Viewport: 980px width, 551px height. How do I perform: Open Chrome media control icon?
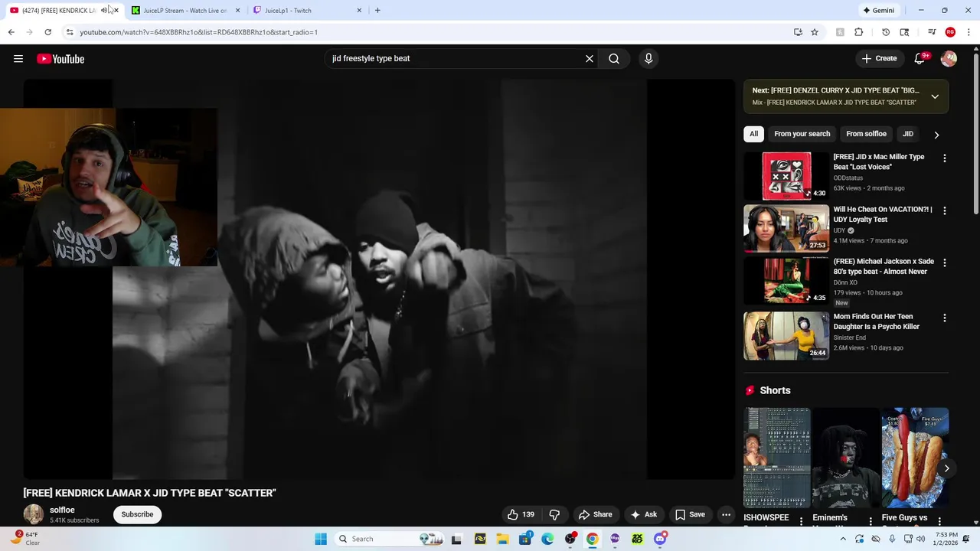click(x=932, y=32)
